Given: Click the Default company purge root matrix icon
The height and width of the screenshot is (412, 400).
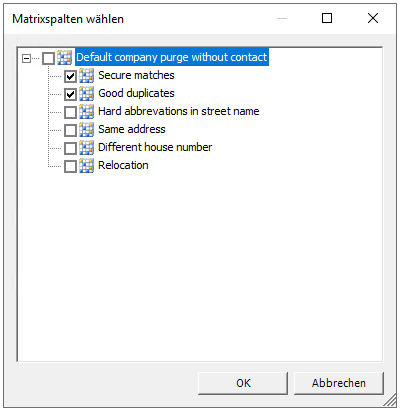Looking at the screenshot, I should coord(65,58).
